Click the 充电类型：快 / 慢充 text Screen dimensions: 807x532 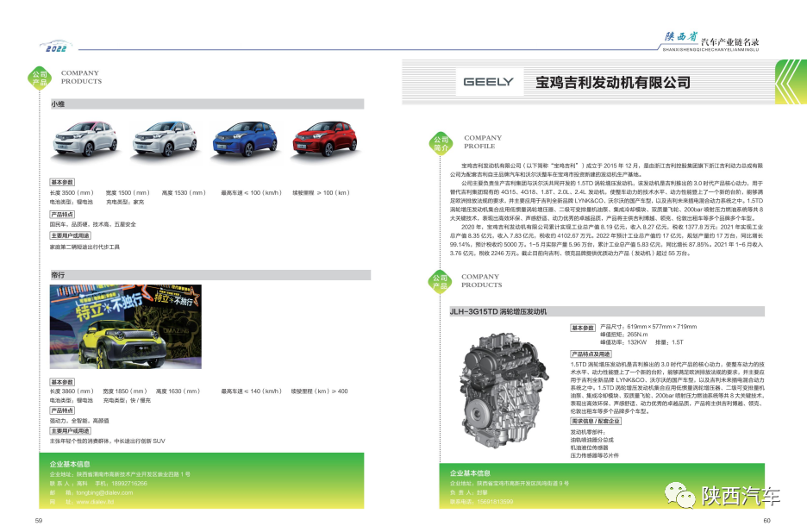(x=127, y=400)
